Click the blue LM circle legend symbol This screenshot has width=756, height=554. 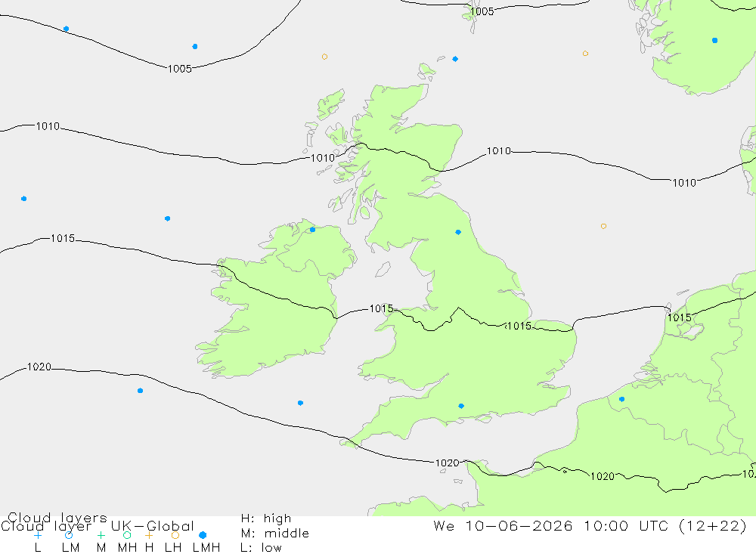click(x=69, y=535)
